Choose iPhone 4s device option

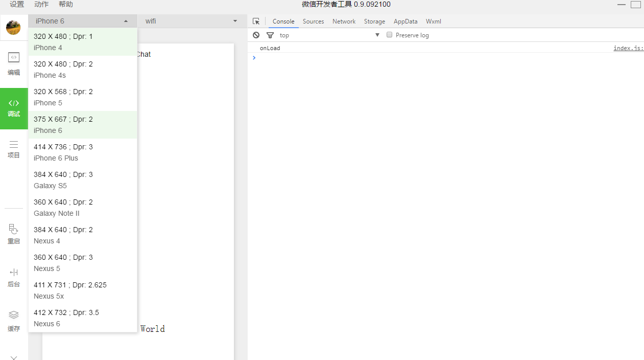click(83, 70)
